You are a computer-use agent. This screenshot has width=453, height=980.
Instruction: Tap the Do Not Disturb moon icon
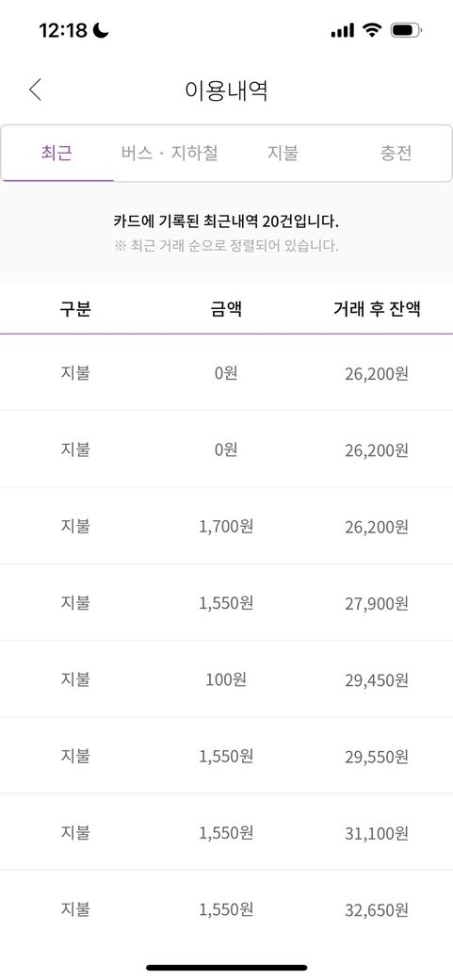click(x=100, y=29)
